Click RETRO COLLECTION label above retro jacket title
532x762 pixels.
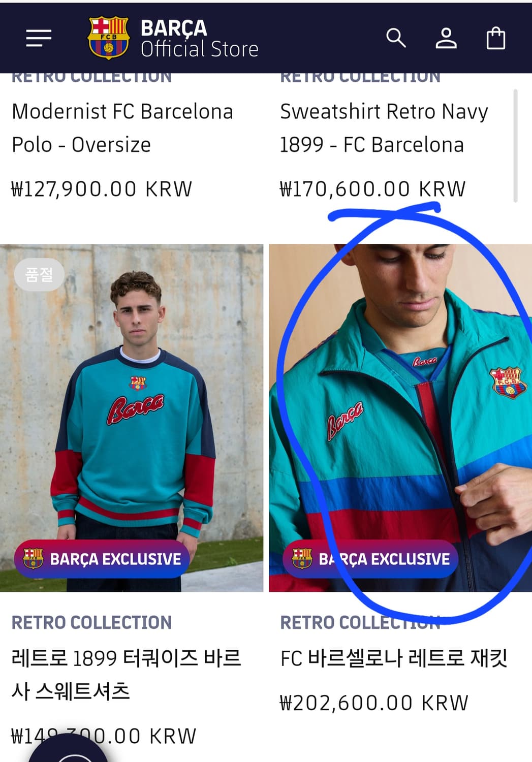tap(360, 622)
